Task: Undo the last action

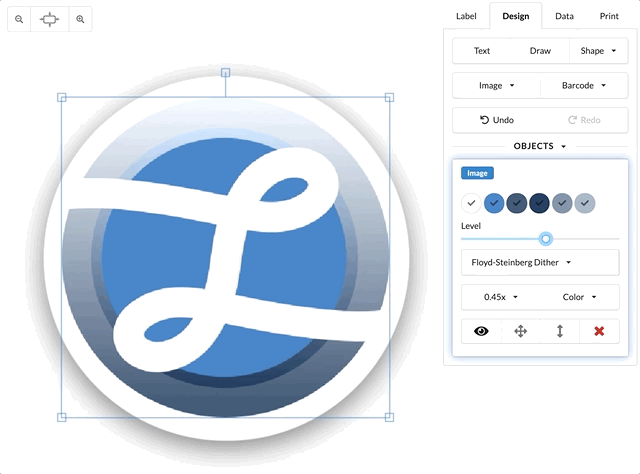Action: tap(496, 120)
